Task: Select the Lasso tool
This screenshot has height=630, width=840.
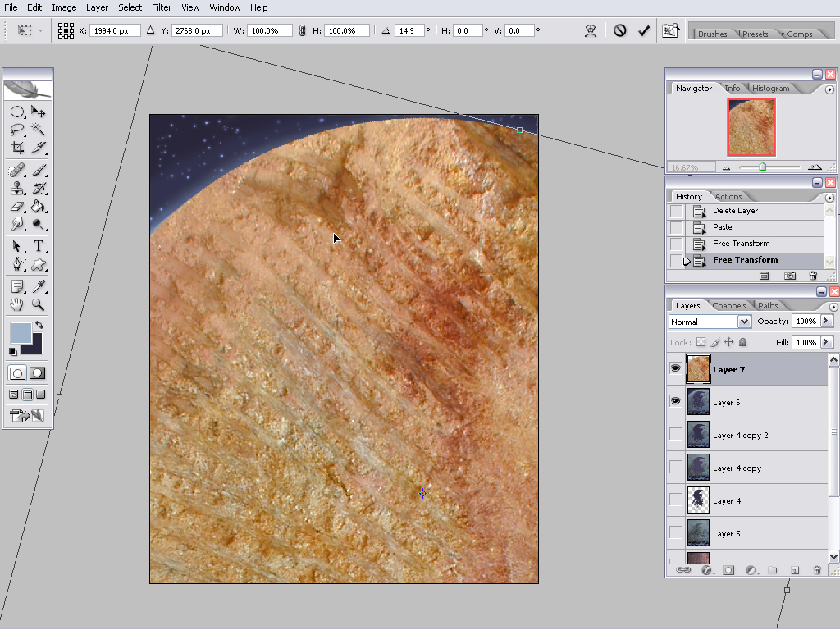Action: [x=17, y=129]
